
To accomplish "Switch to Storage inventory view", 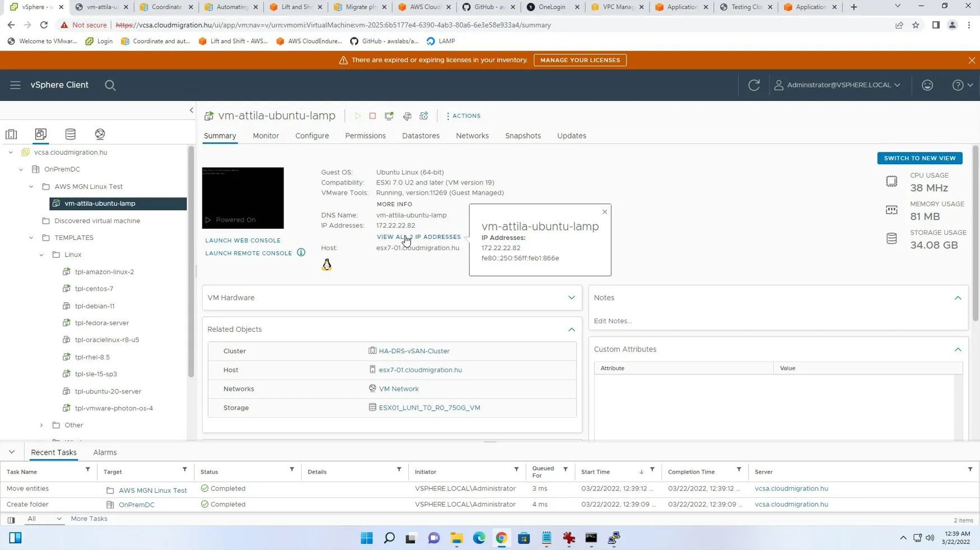I will click(x=70, y=134).
